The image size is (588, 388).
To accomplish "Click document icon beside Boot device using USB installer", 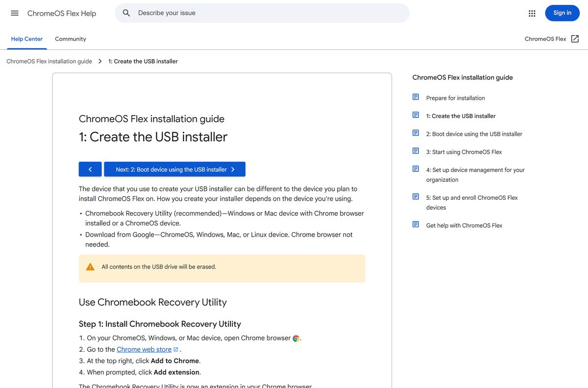I will (416, 133).
